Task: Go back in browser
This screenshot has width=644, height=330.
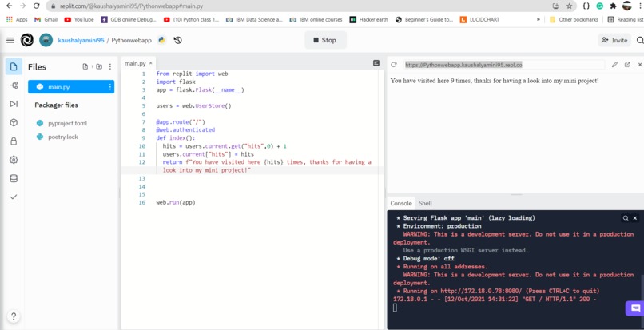Action: pos(9,6)
